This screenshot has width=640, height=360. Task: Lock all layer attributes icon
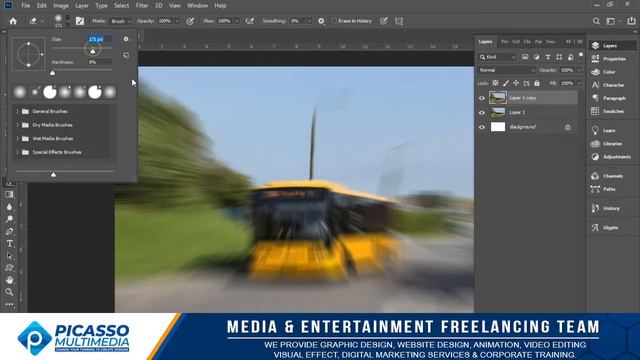[x=537, y=83]
